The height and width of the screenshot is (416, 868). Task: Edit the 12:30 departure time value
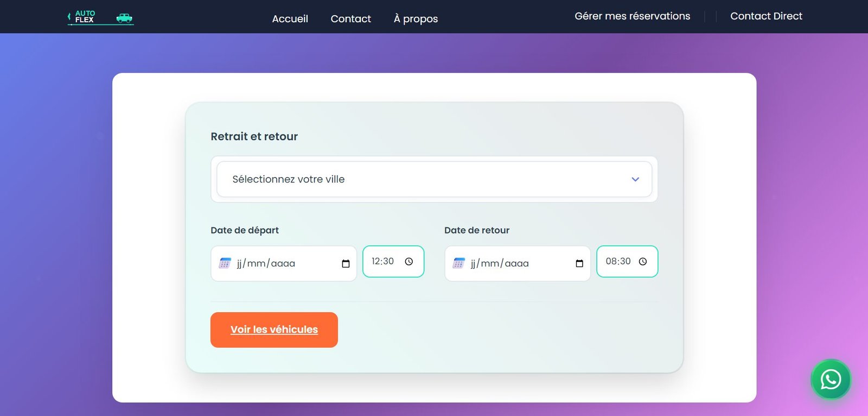382,262
